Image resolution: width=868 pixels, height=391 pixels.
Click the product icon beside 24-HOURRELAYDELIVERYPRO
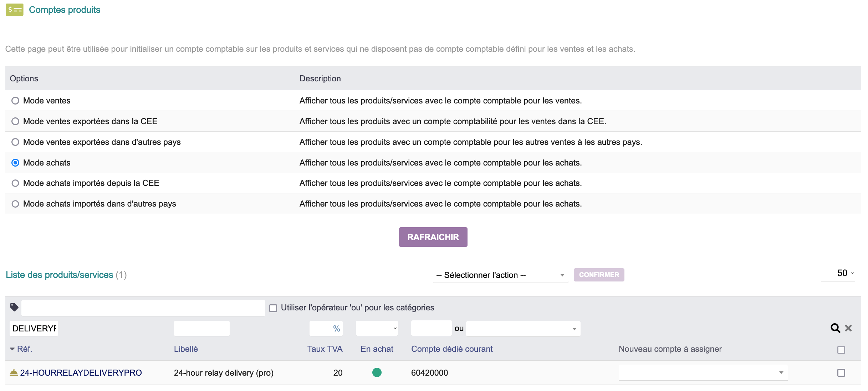(15, 372)
